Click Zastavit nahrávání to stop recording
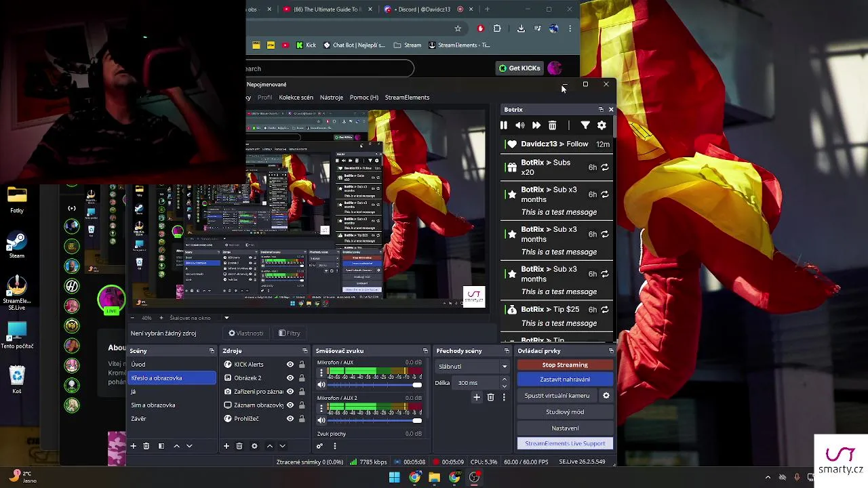Screen dimensions: 868x488 [x=565, y=380]
